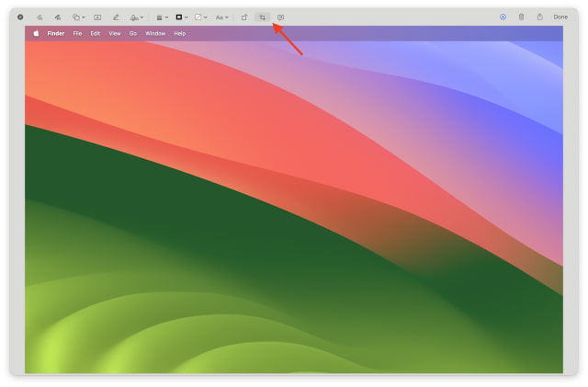The image size is (588, 387).
Task: Click the Done button
Action: point(560,17)
